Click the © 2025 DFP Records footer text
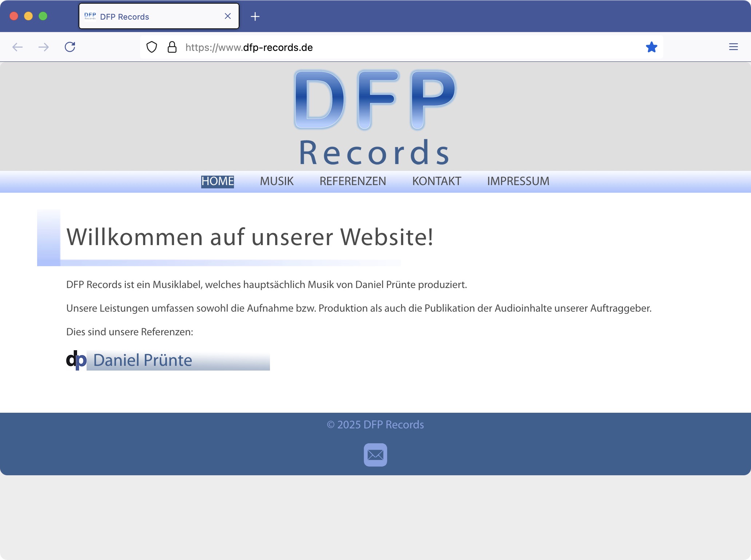Screen dimensions: 751x560 click(375, 425)
